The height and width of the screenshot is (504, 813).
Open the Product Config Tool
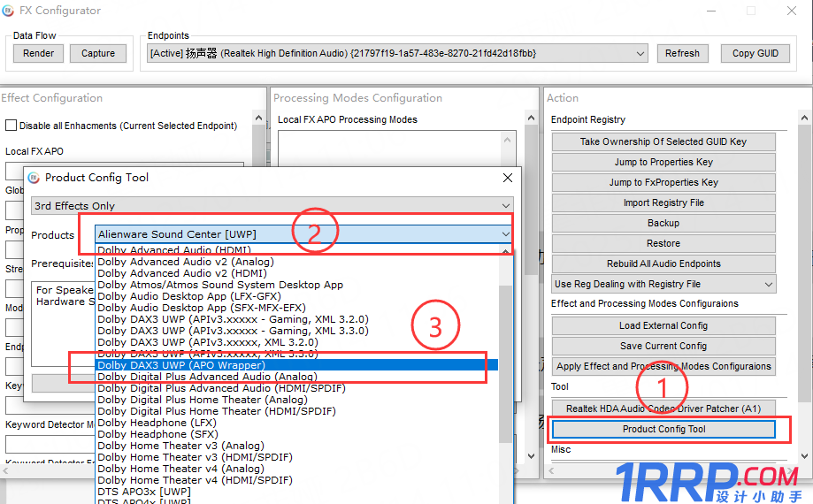pos(663,430)
